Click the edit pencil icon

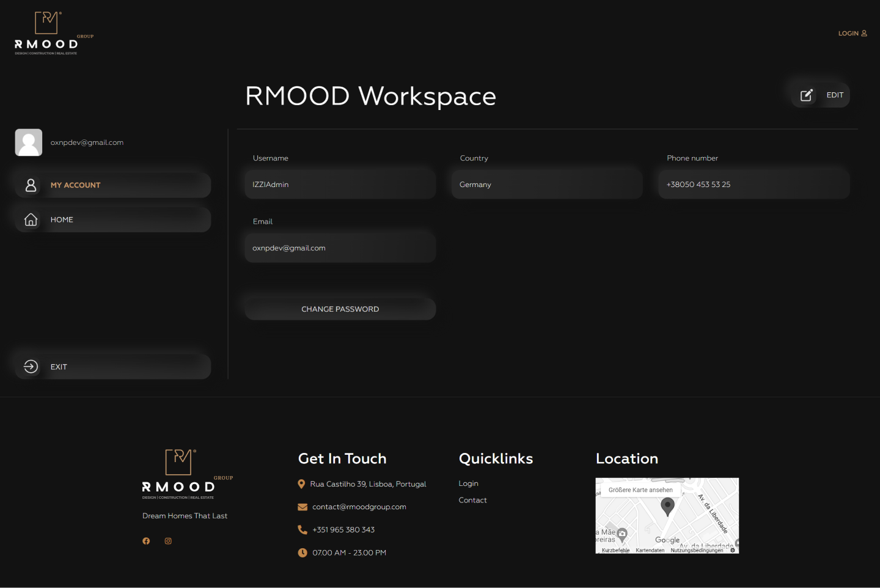807,95
